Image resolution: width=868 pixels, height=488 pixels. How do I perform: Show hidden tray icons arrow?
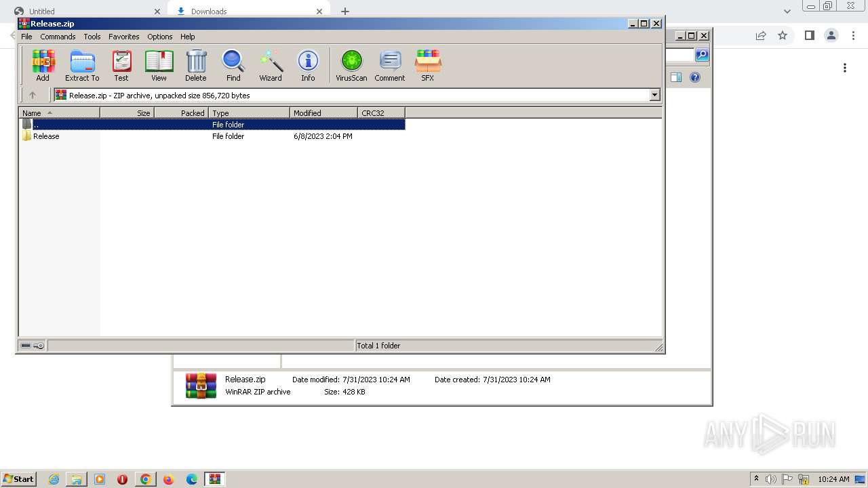pos(756,479)
